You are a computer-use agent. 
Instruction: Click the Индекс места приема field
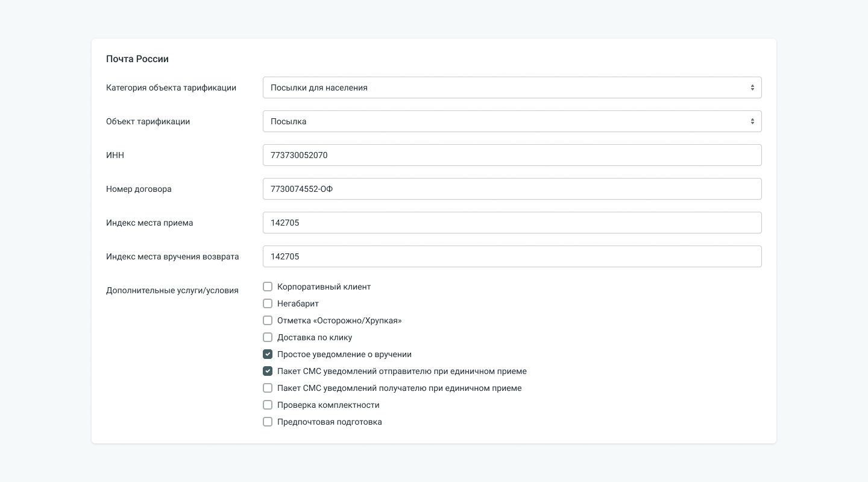point(512,223)
